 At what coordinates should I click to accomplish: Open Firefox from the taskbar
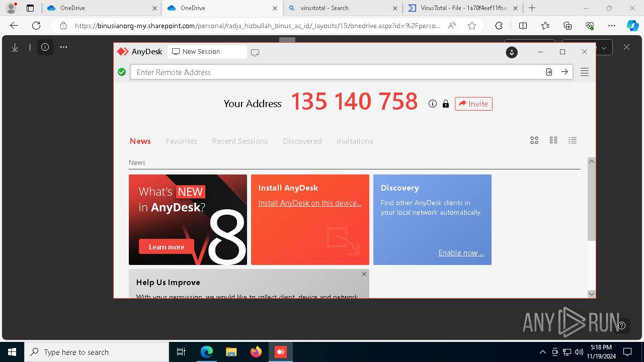click(x=256, y=352)
